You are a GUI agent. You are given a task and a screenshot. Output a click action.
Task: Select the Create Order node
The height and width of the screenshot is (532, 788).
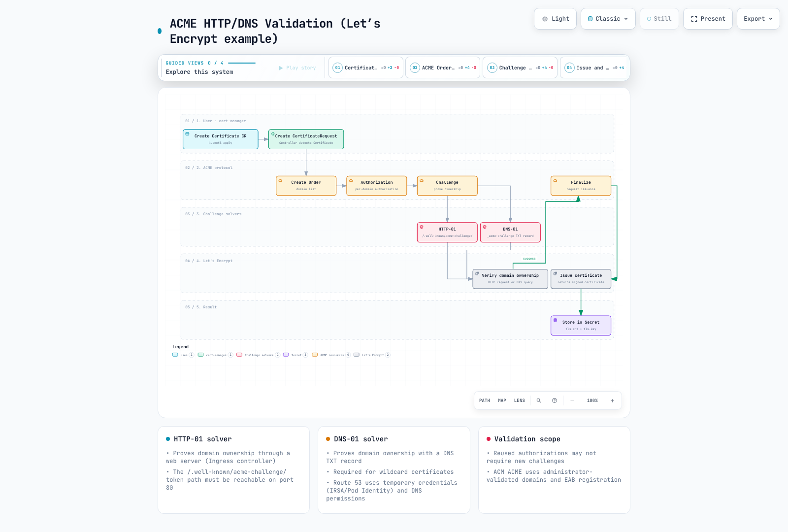coord(306,186)
